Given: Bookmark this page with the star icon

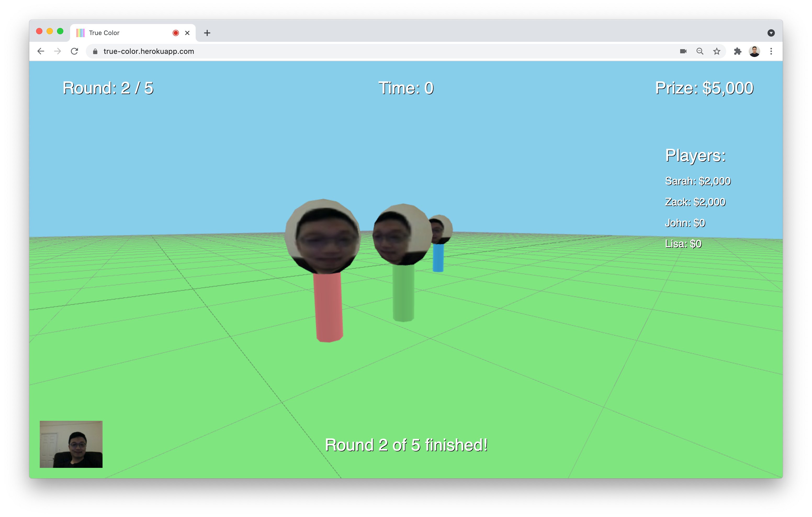Looking at the screenshot, I should click(x=717, y=51).
